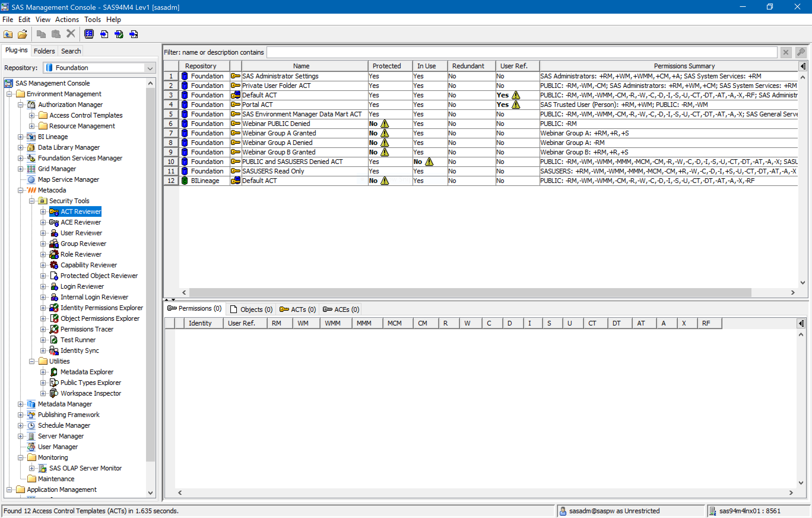Click the Metacoda plug-in icon
812x518 pixels.
point(31,190)
